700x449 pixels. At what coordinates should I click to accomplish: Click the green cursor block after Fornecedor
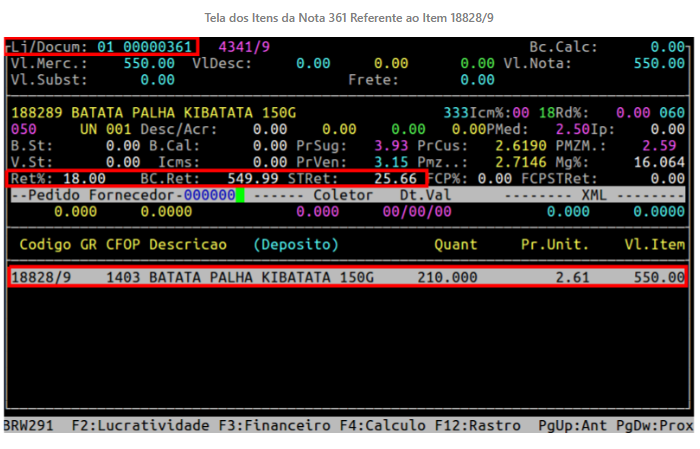click(x=239, y=195)
